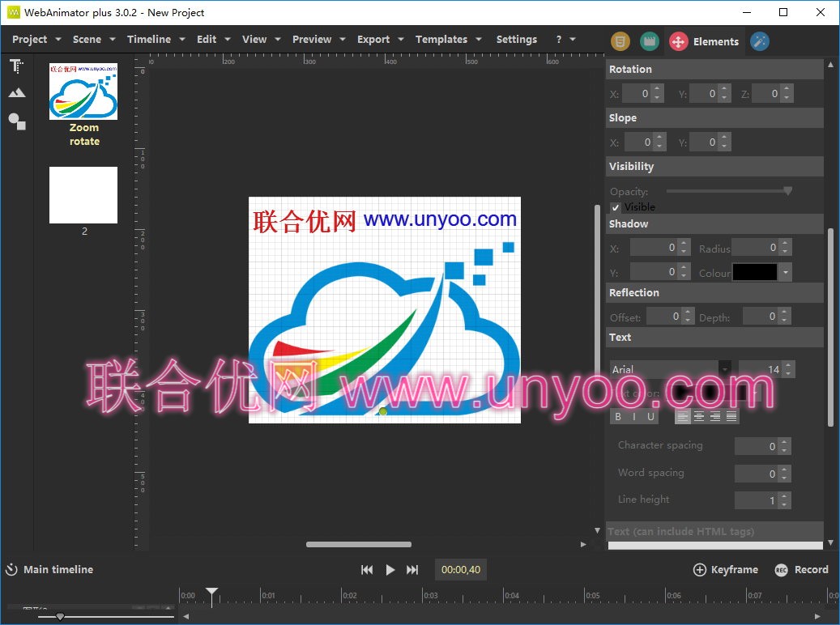Open the shadow Colour dropdown arrow
This screenshot has height=625, width=840.
[785, 272]
